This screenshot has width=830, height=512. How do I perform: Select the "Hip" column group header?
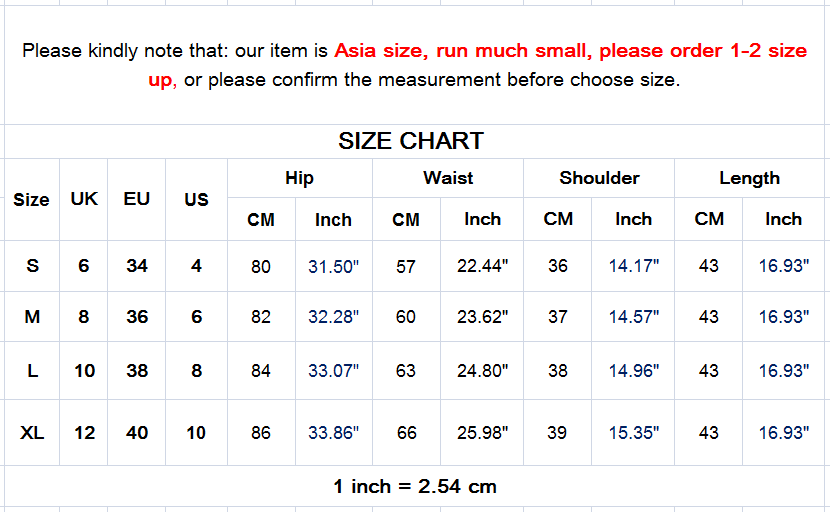point(299,178)
